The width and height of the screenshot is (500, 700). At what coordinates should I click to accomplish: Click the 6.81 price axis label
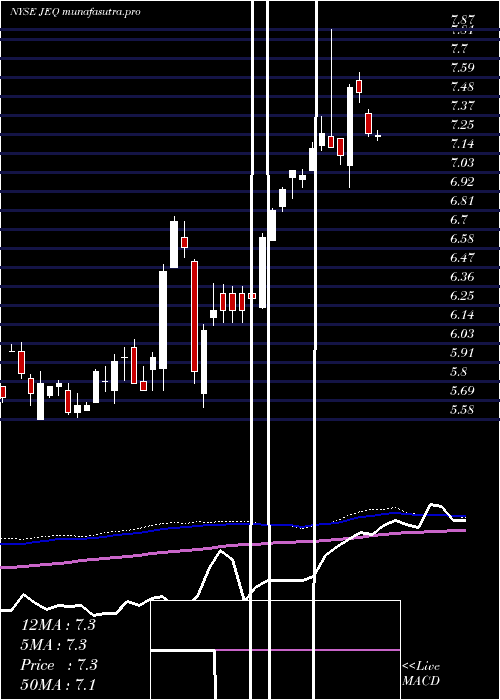[462, 201]
